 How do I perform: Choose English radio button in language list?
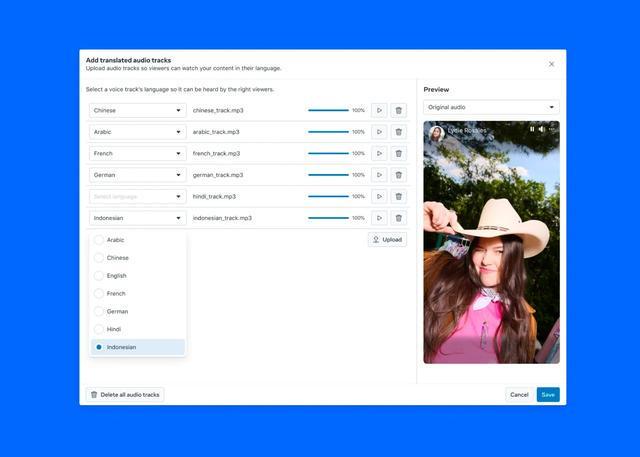click(99, 276)
